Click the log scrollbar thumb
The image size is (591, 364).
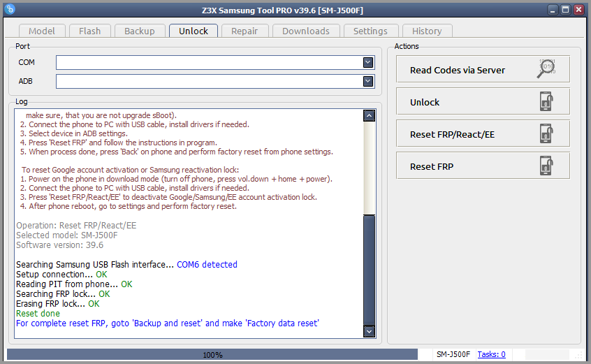pyautogui.click(x=369, y=270)
